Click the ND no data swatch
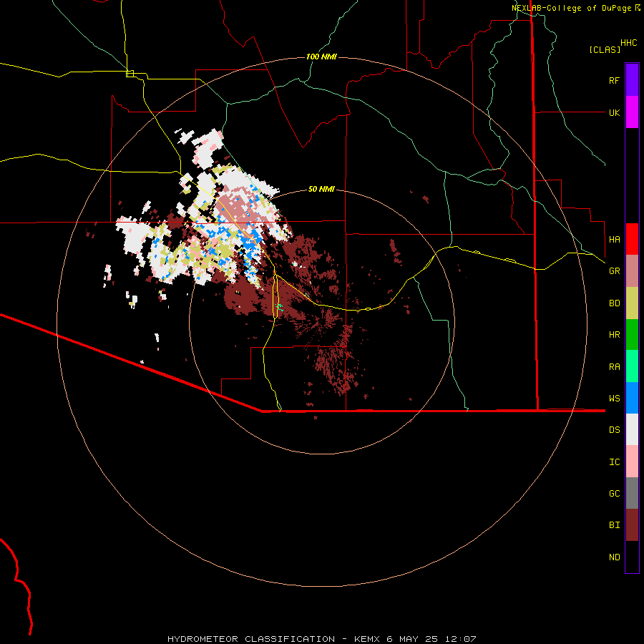This screenshot has width=644, height=644. [632, 557]
